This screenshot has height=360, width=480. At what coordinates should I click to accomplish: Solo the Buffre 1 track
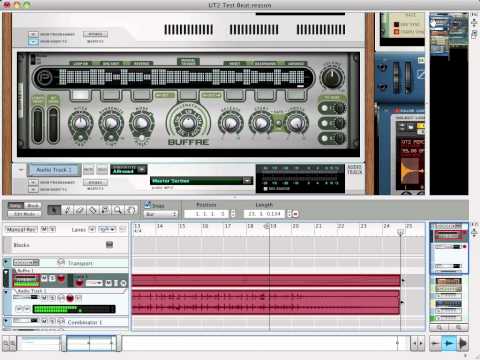click(52, 277)
